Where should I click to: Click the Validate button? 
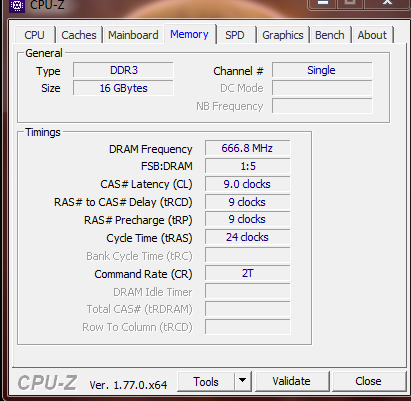tap(291, 381)
